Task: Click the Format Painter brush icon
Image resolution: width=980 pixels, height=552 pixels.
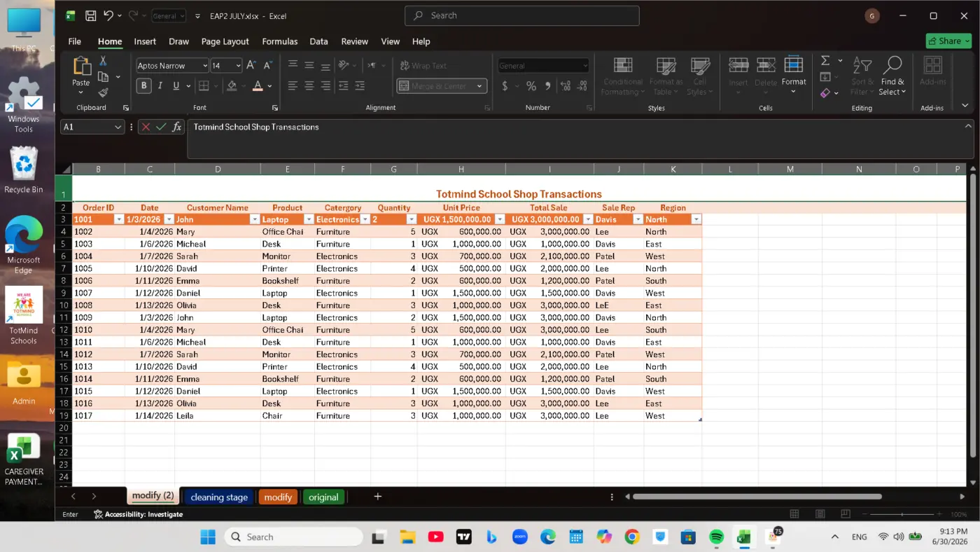Action: coord(103,92)
